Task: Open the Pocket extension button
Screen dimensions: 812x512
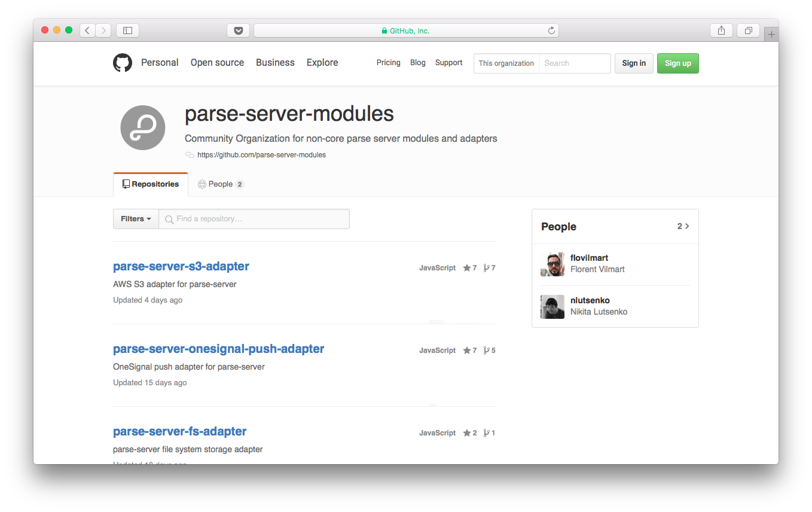Action: (x=238, y=31)
